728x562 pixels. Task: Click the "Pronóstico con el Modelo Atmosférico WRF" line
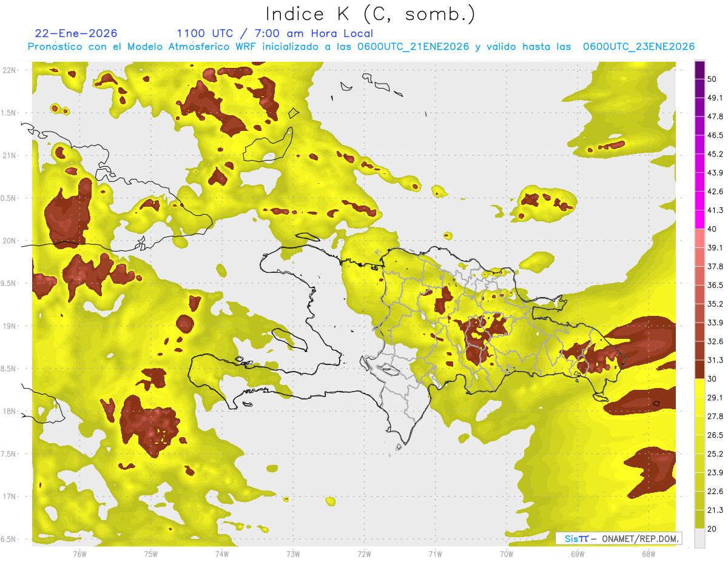point(361,47)
